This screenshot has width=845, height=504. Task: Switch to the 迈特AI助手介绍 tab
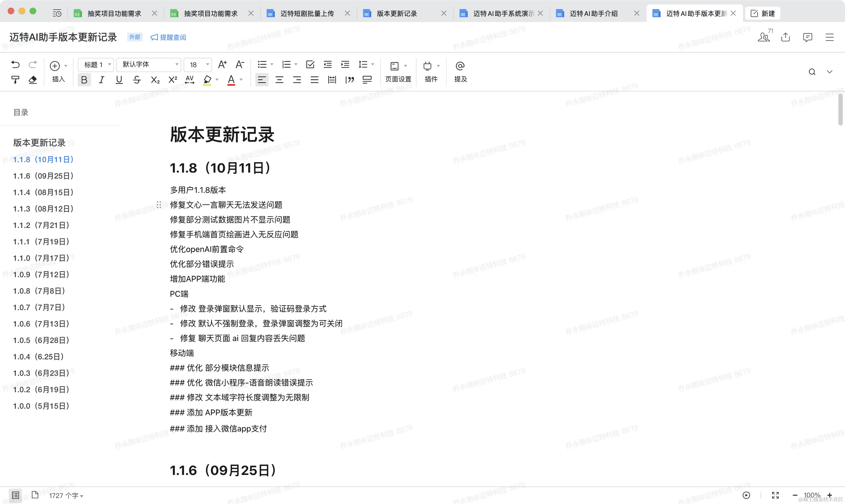pyautogui.click(x=593, y=14)
